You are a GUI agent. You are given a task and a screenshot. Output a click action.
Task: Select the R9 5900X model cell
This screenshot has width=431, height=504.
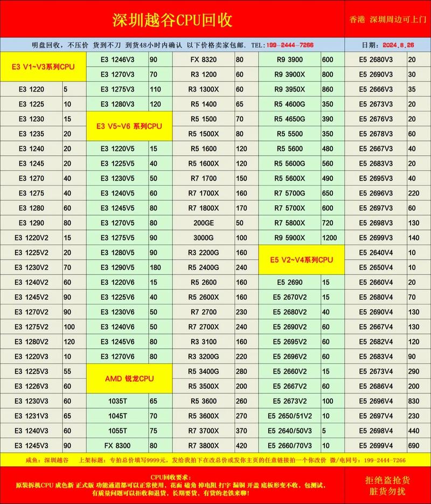click(290, 237)
